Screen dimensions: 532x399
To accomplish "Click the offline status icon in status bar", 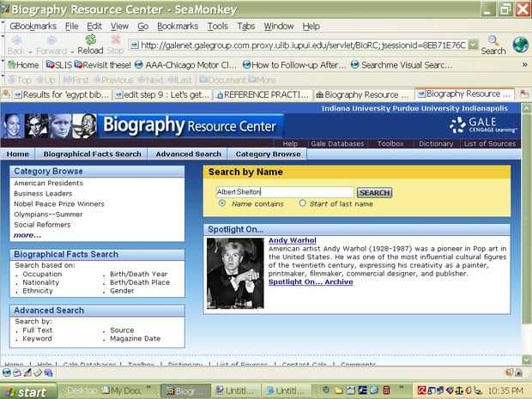I will coord(509,372).
